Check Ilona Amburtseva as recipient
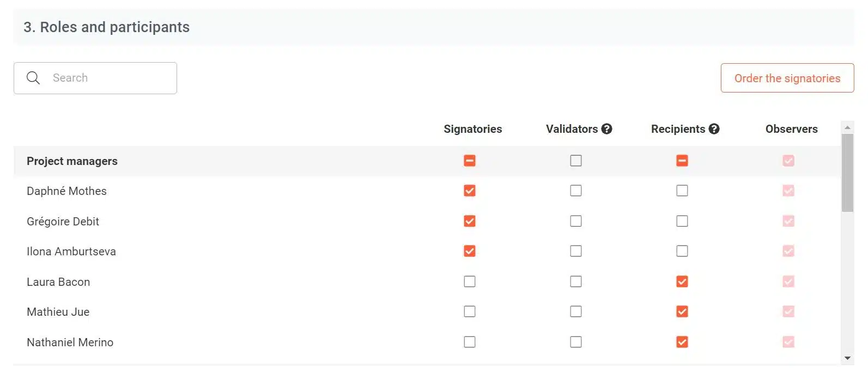Image resolution: width=868 pixels, height=386 pixels. pos(682,251)
